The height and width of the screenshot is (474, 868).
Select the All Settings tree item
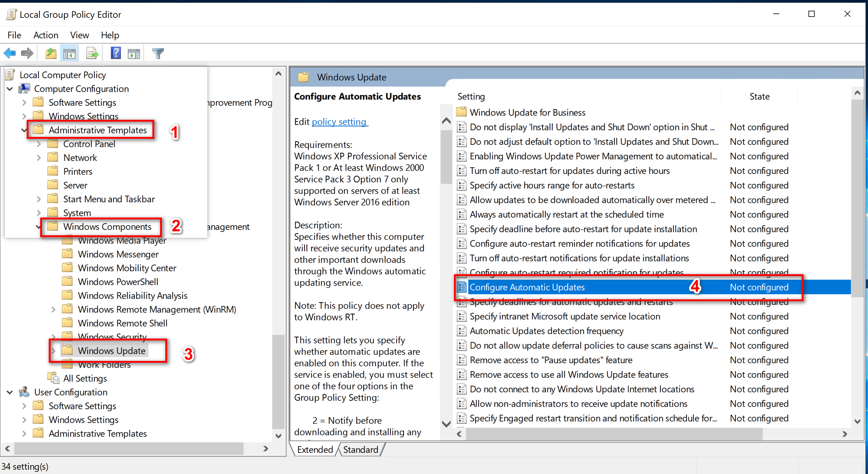[85, 378]
